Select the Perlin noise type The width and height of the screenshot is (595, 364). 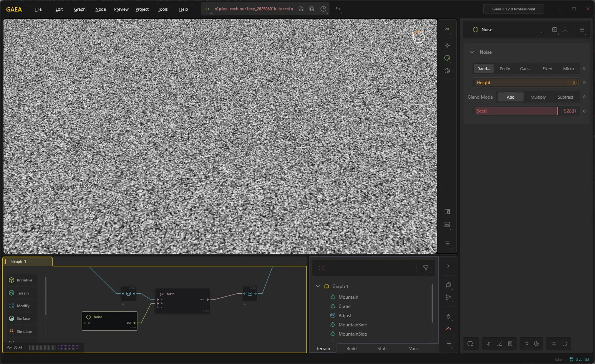(505, 69)
